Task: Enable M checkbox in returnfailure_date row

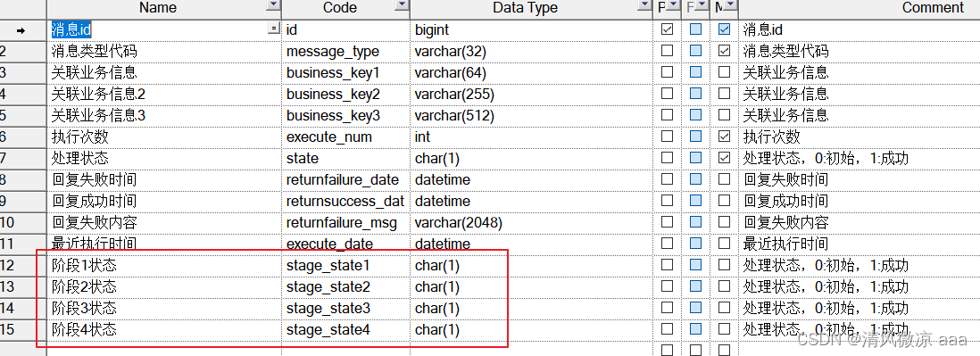Action: point(724,178)
